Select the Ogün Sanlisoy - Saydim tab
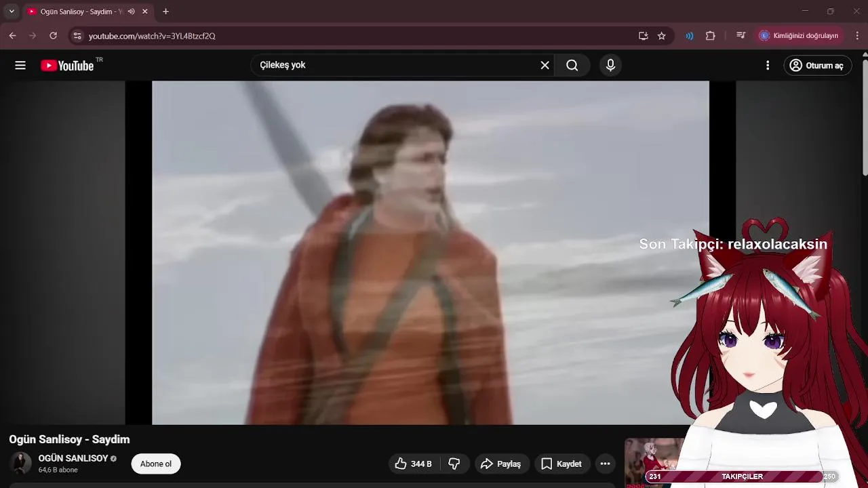This screenshot has height=488, width=868. point(88,12)
